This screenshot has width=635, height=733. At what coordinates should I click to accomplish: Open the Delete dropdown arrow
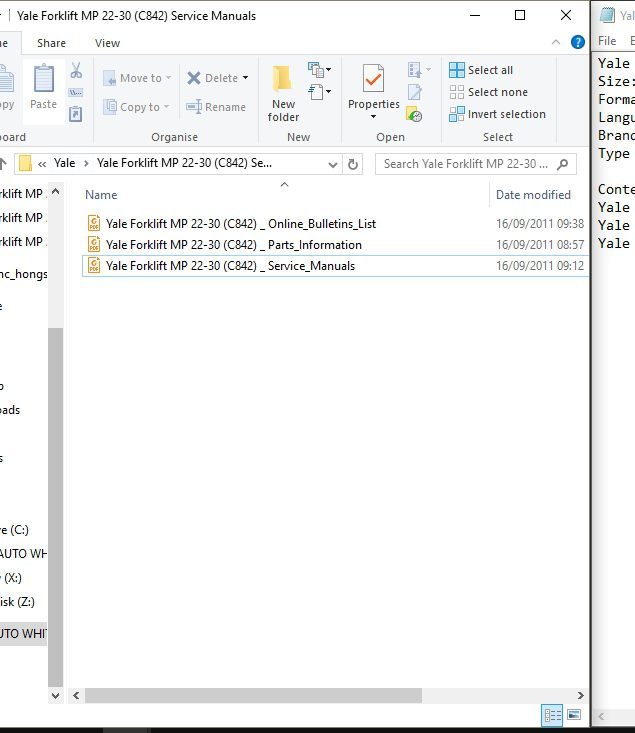tap(245, 78)
